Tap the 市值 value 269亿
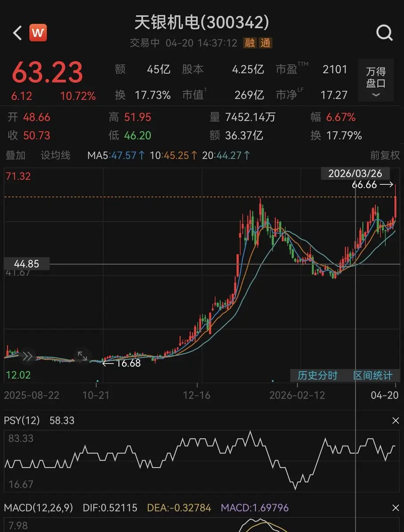404x532 pixels. click(249, 95)
